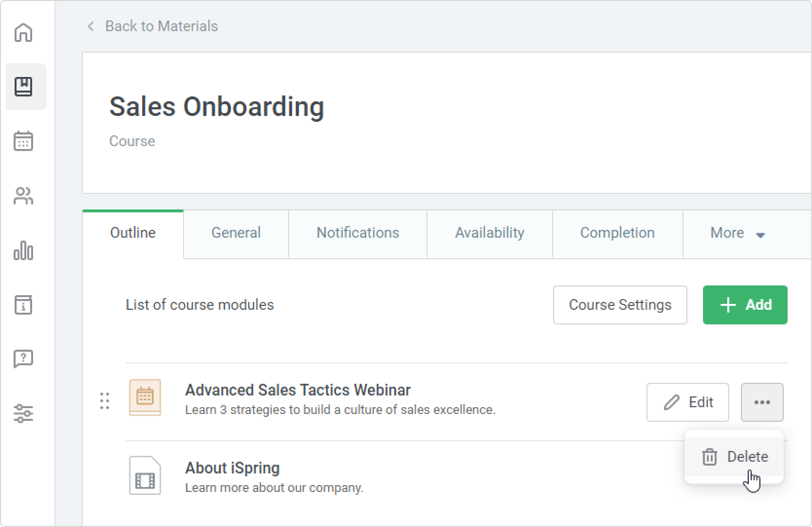Expand the More tab dropdown
The image size is (812, 527).
[738, 233]
